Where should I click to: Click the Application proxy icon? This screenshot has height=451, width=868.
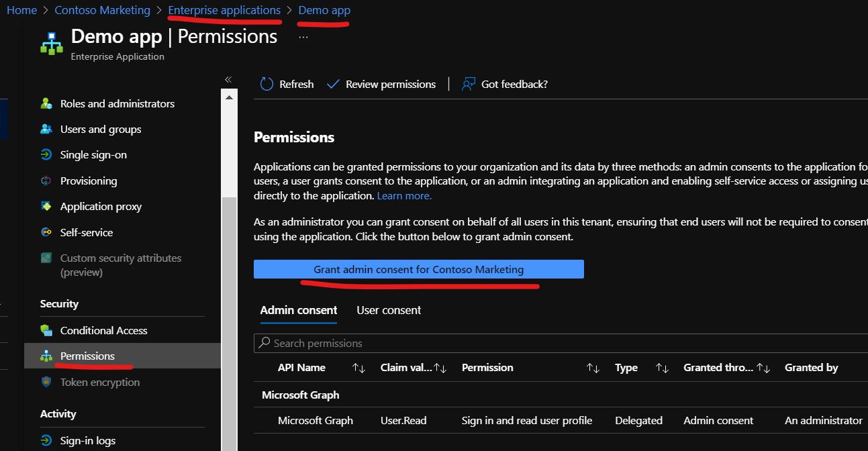[46, 206]
